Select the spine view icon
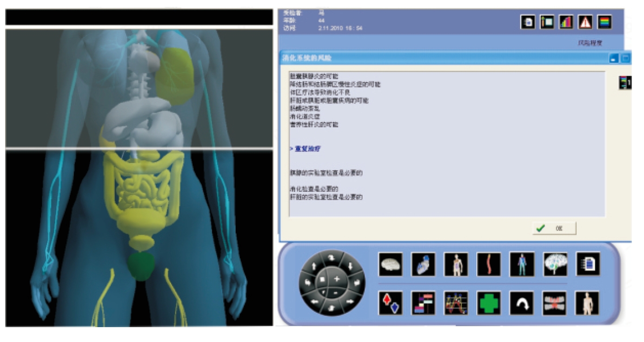 pos(489,264)
